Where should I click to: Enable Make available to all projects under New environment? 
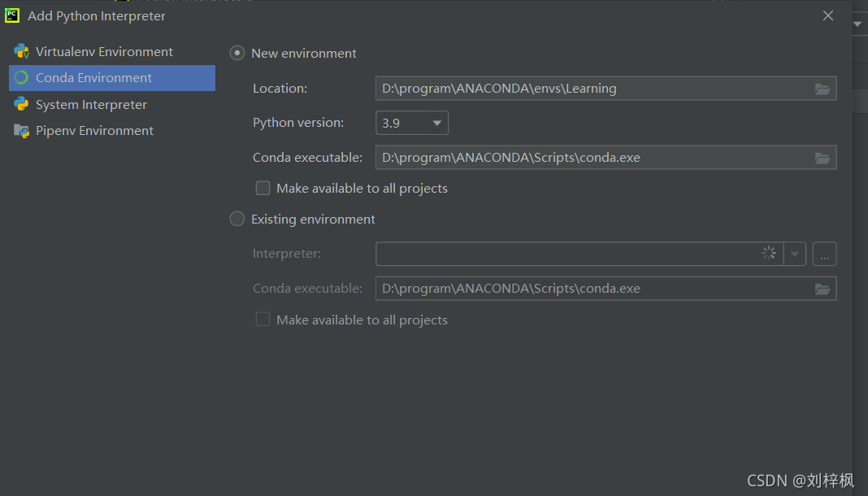tap(263, 188)
